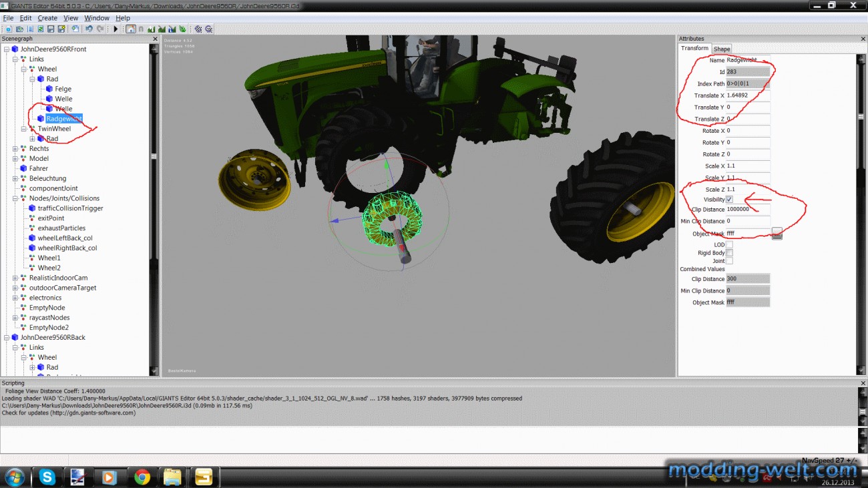Select the Radgewicht tree item

tap(64, 119)
